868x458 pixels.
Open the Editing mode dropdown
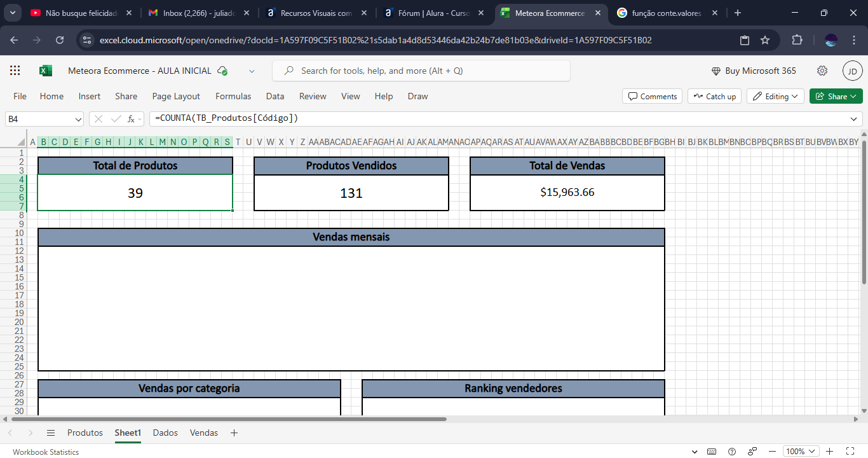pyautogui.click(x=775, y=96)
